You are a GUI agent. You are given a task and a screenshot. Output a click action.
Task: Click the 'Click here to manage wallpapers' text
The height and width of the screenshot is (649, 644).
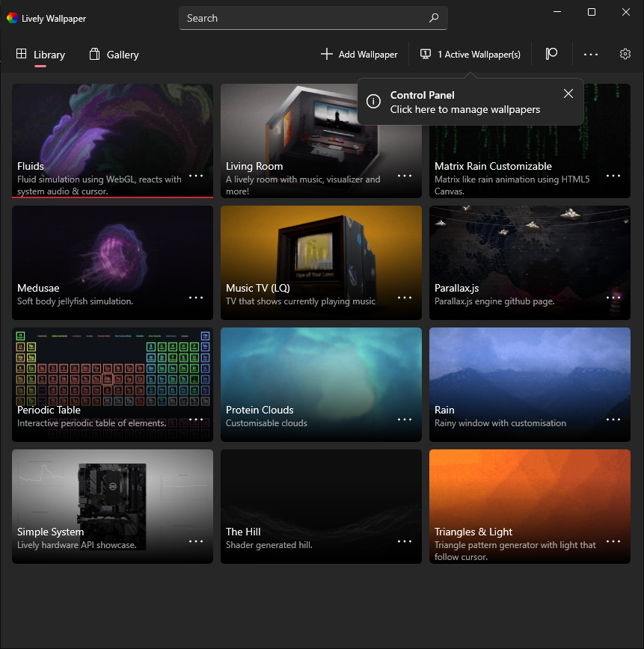(x=465, y=110)
